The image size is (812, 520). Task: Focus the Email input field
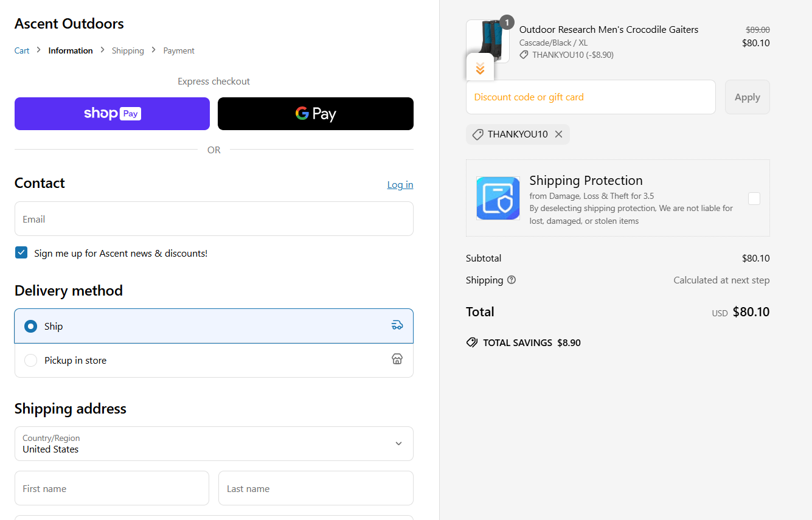213,219
